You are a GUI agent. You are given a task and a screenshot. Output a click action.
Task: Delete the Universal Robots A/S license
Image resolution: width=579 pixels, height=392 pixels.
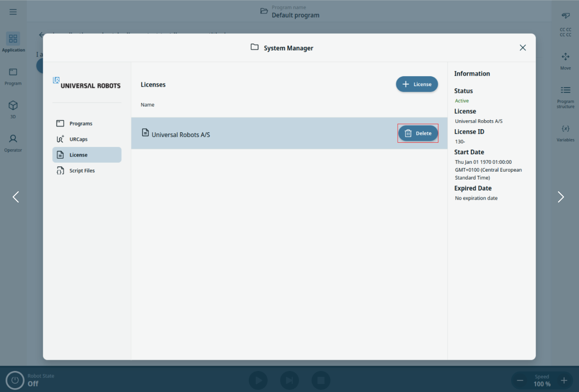tap(418, 133)
